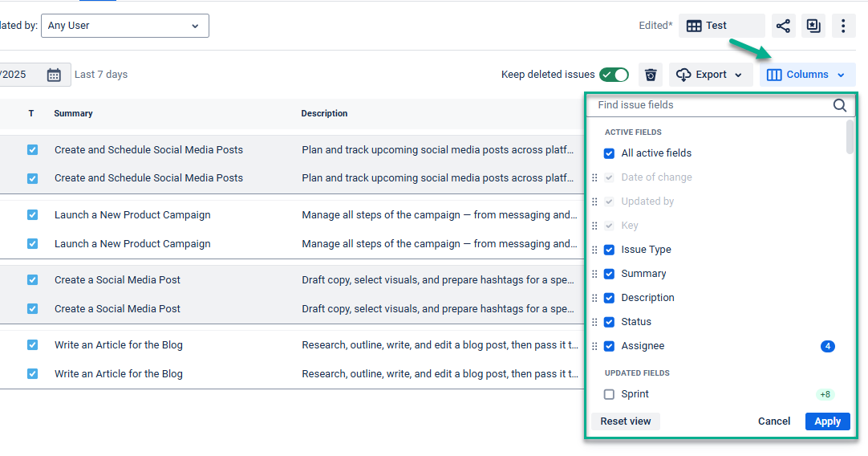Open the Any User dropdown
868x456 pixels.
(124, 26)
